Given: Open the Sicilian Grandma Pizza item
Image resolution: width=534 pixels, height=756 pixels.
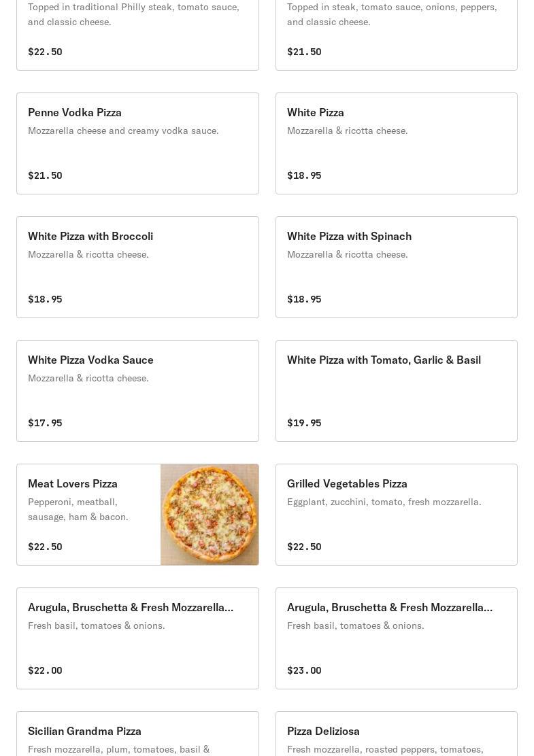Looking at the screenshot, I should click(137, 734).
